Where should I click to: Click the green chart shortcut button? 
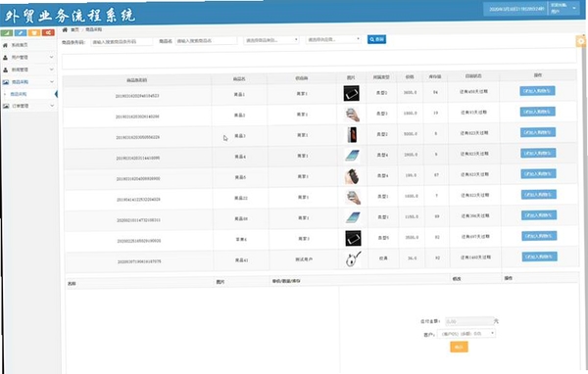click(7, 33)
